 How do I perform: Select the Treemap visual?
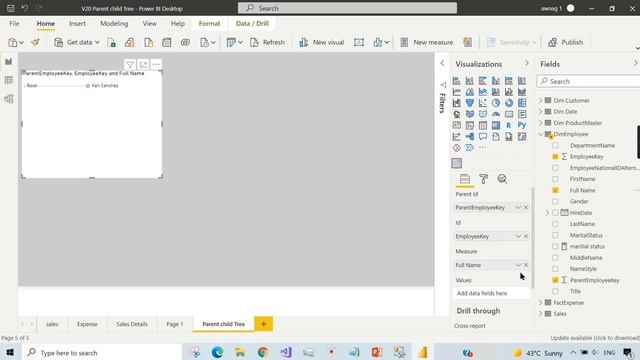[x=522, y=103]
